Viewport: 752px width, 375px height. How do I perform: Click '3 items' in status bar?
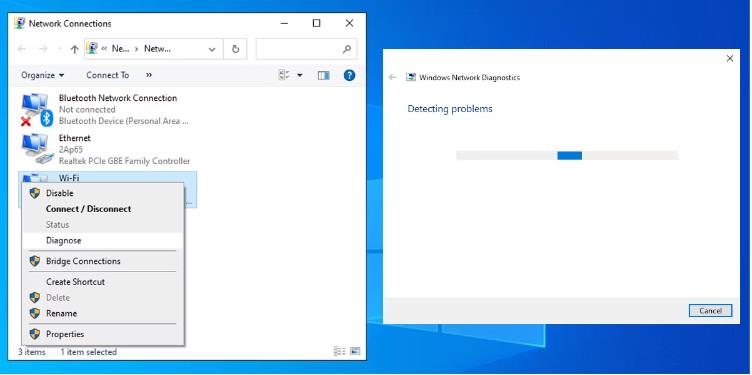point(32,352)
